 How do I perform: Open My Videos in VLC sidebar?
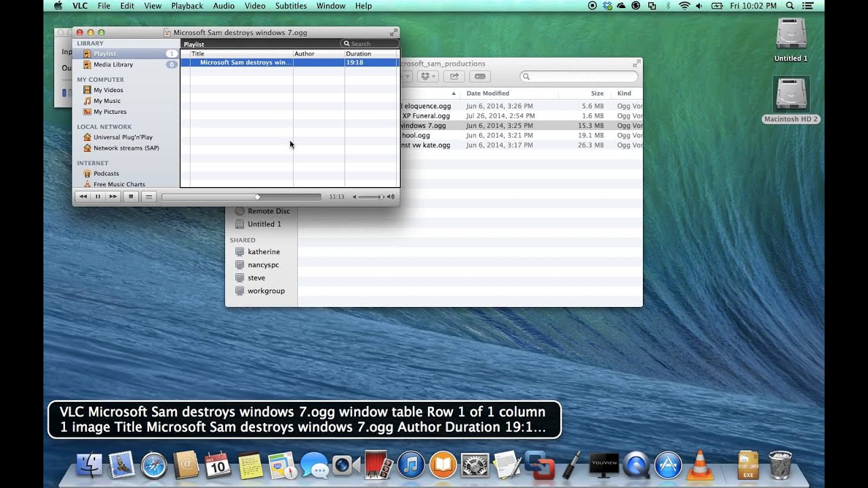(108, 89)
